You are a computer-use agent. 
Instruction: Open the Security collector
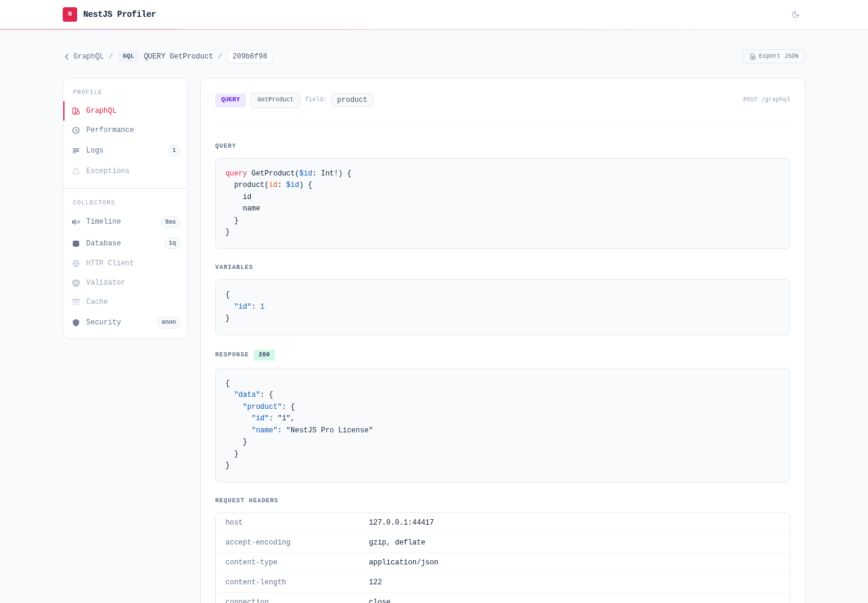pyautogui.click(x=125, y=323)
